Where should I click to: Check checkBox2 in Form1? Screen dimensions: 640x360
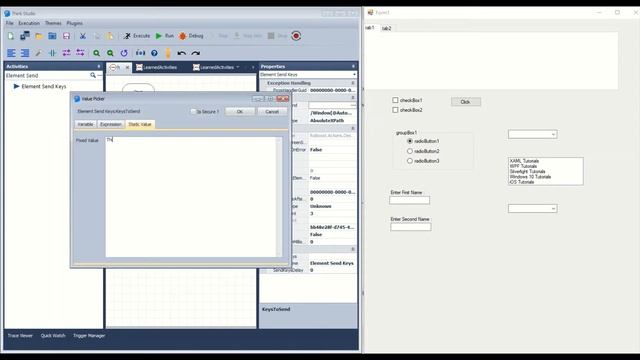(395, 110)
